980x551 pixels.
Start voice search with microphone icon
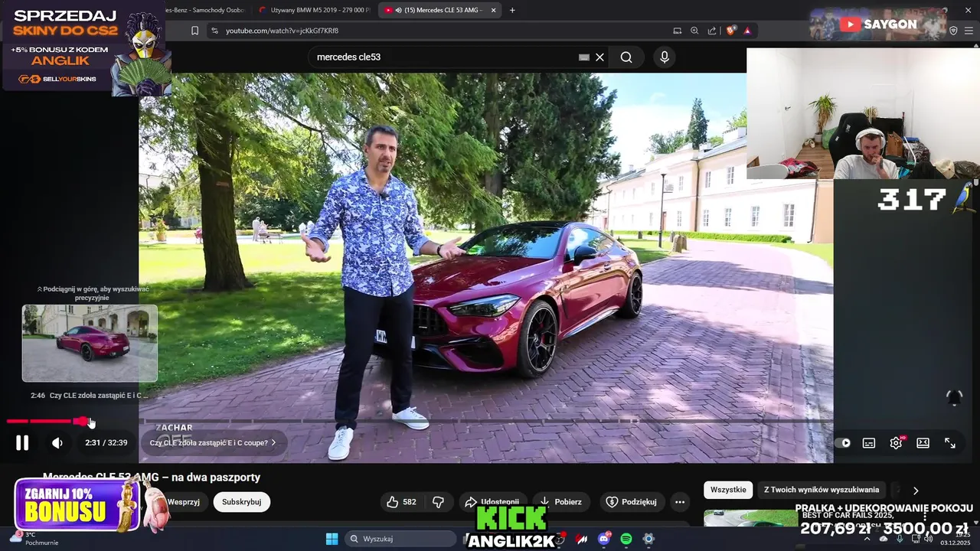665,57
